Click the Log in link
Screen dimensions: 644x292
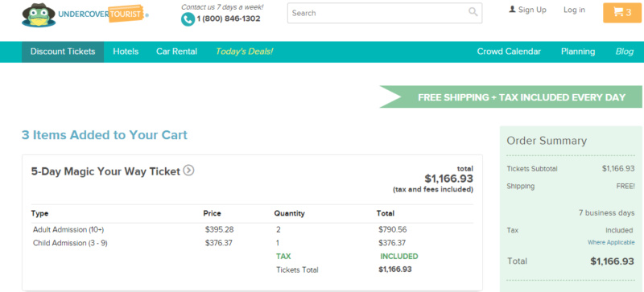tap(574, 10)
